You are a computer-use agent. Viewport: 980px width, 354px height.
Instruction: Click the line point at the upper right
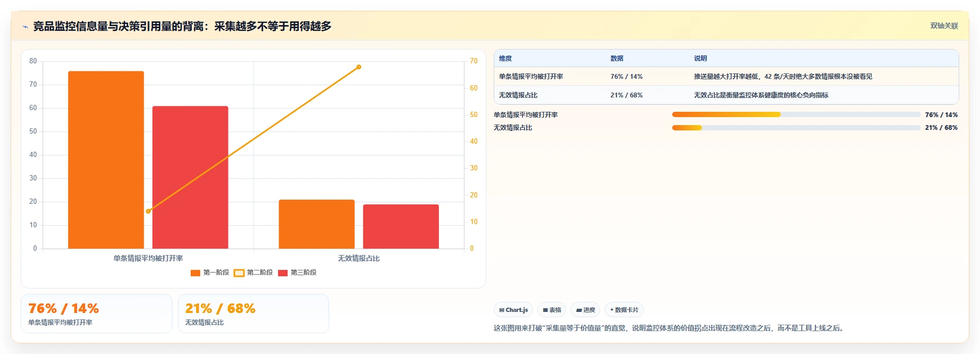(358, 67)
